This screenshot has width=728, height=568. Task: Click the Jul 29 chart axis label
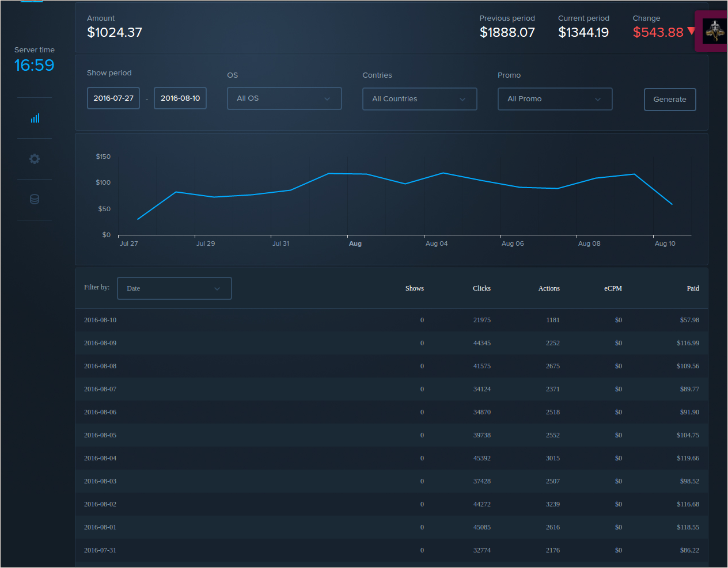coord(206,243)
